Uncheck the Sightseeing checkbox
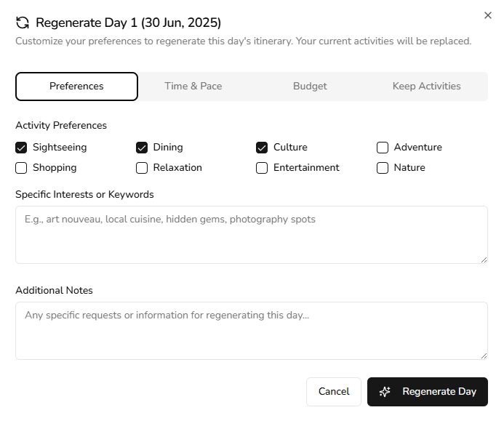 point(21,148)
